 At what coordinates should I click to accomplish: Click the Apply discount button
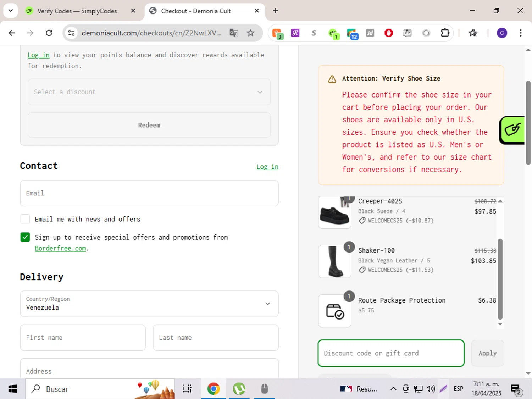(488, 353)
